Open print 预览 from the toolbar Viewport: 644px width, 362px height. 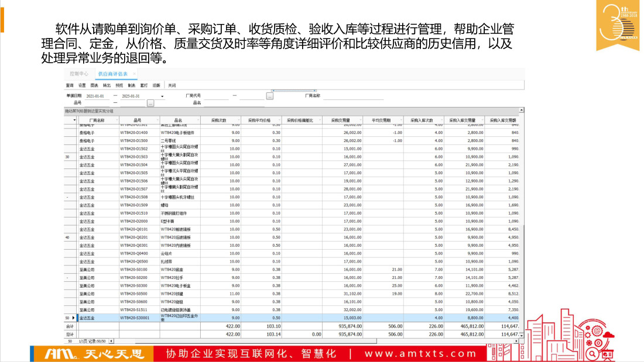click(x=119, y=85)
